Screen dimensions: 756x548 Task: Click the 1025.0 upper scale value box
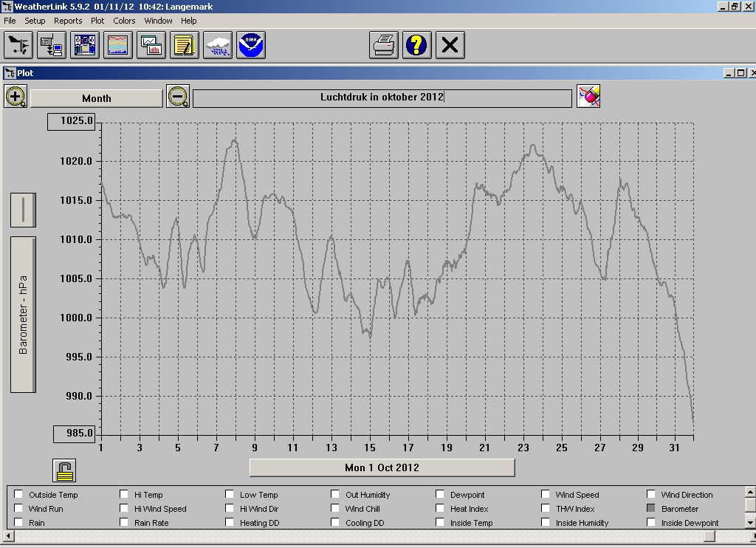[x=72, y=121]
